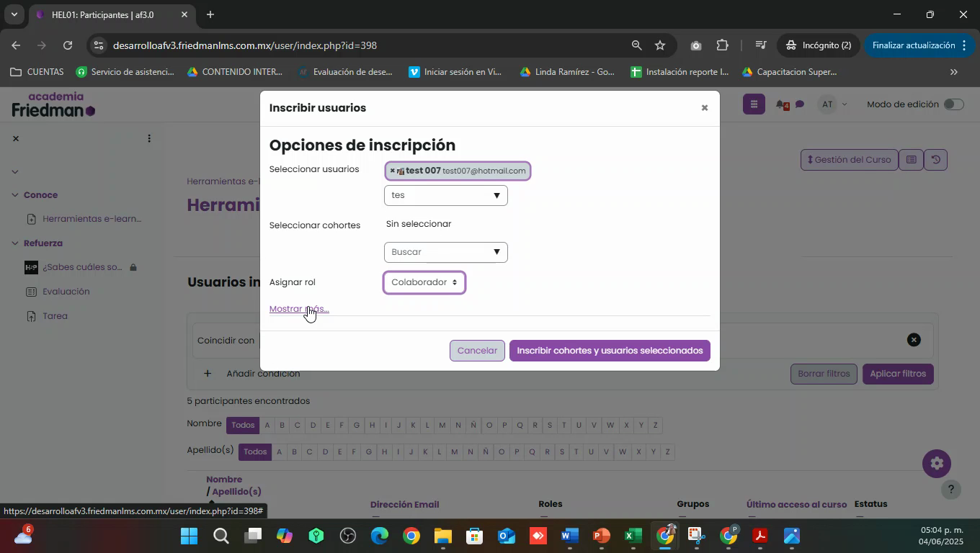Select Todos in the Apellido(s) filter
This screenshot has height=553, width=980.
[255, 451]
